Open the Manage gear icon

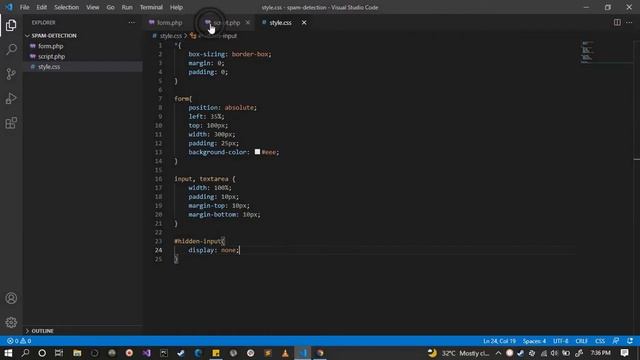coord(11,322)
